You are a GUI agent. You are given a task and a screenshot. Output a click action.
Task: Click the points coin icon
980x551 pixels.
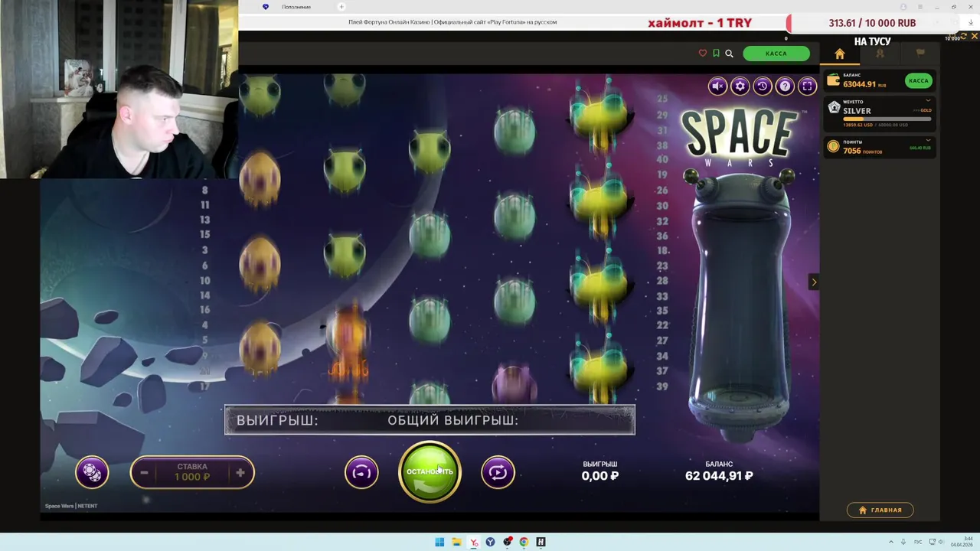click(x=834, y=147)
